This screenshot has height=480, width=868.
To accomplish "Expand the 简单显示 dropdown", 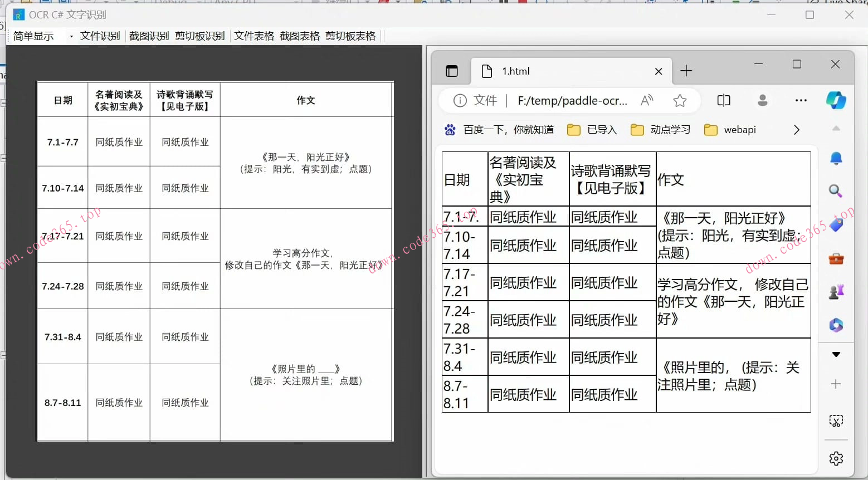I will coord(71,36).
